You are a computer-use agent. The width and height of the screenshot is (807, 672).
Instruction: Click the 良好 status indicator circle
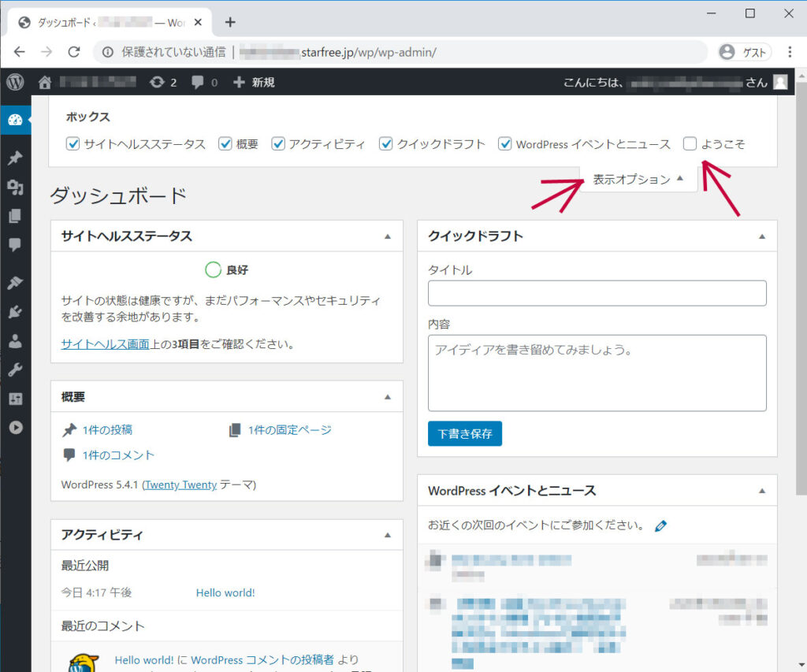[x=213, y=269]
